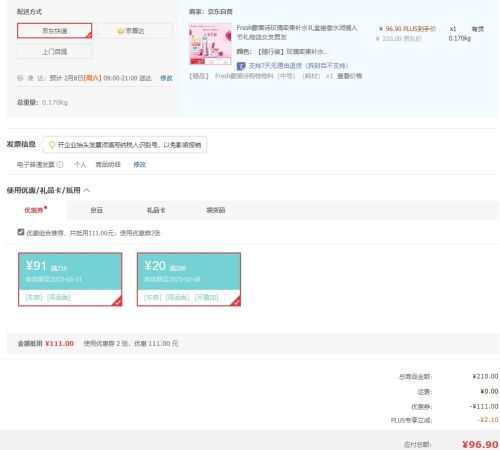The image size is (500, 450).
Task: Switch to the 京豆 tab
Action: tap(97, 210)
